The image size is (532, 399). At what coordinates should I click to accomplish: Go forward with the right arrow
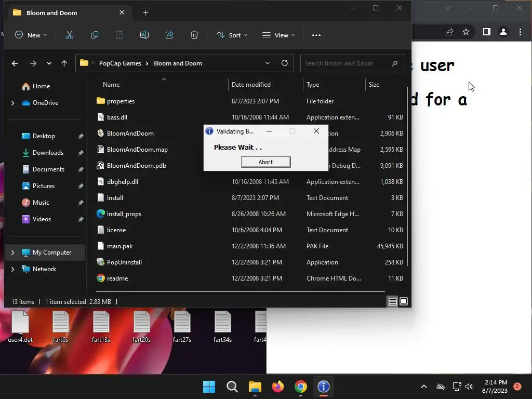click(x=33, y=63)
